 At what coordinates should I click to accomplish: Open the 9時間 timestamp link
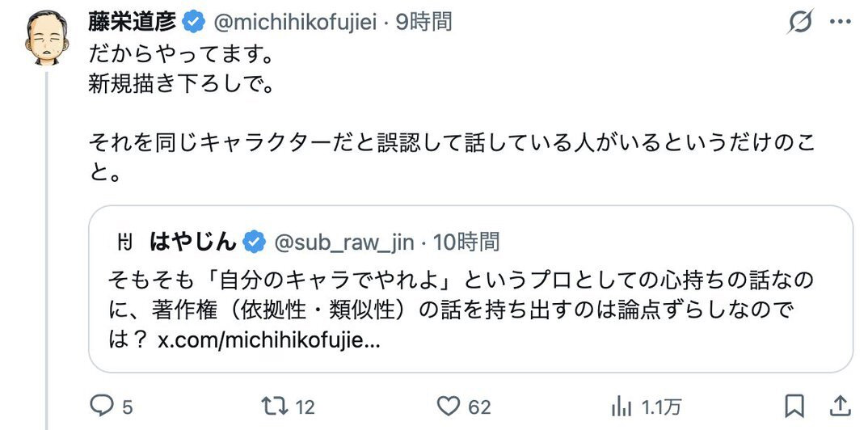pos(423,23)
